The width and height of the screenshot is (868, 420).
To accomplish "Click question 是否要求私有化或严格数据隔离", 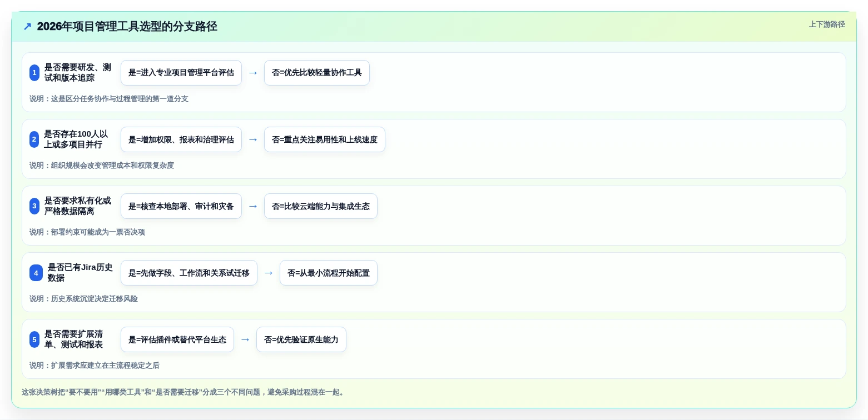I will click(78, 206).
